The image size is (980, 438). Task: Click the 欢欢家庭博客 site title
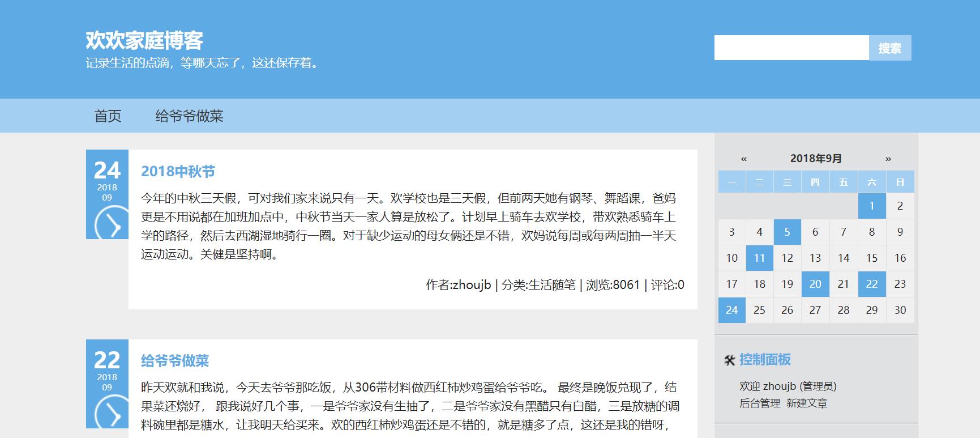tap(144, 40)
